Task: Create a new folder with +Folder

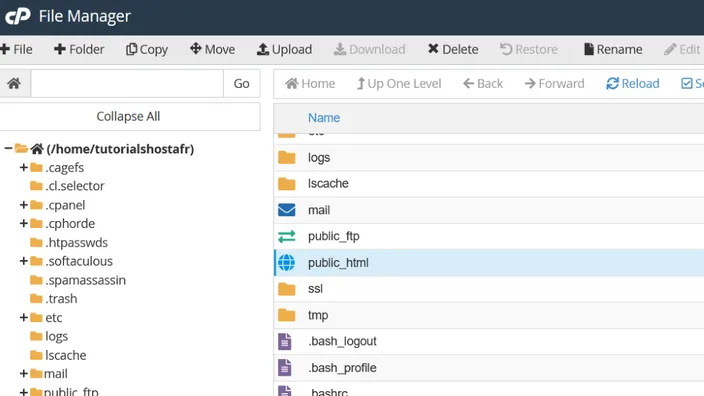Action: pos(79,49)
